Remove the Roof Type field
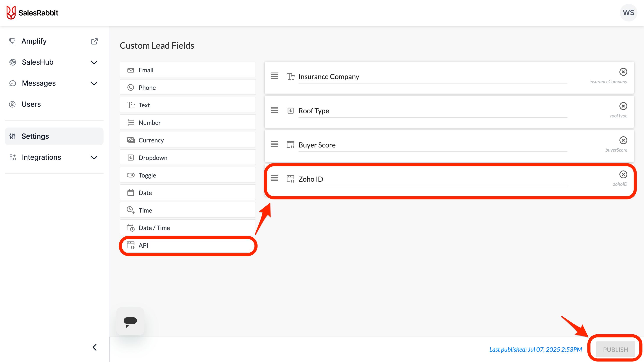Screen dimensions: 644x362 click(x=623, y=106)
